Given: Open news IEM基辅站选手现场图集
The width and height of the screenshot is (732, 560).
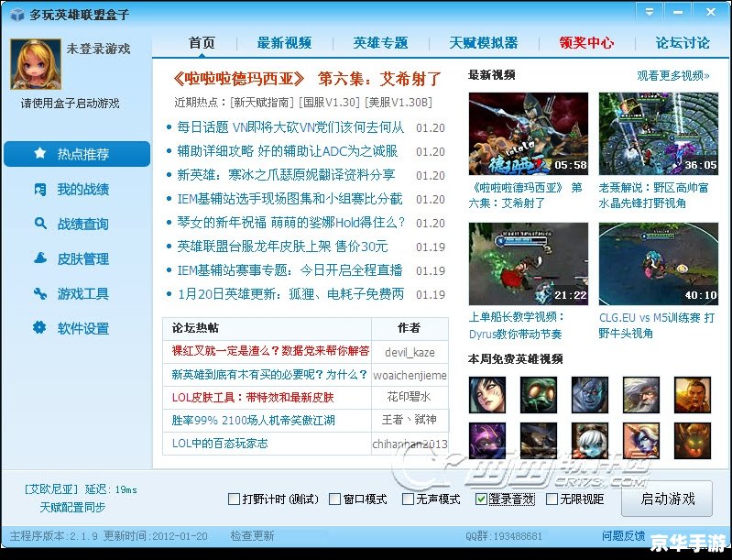Looking at the screenshot, I should 290,199.
